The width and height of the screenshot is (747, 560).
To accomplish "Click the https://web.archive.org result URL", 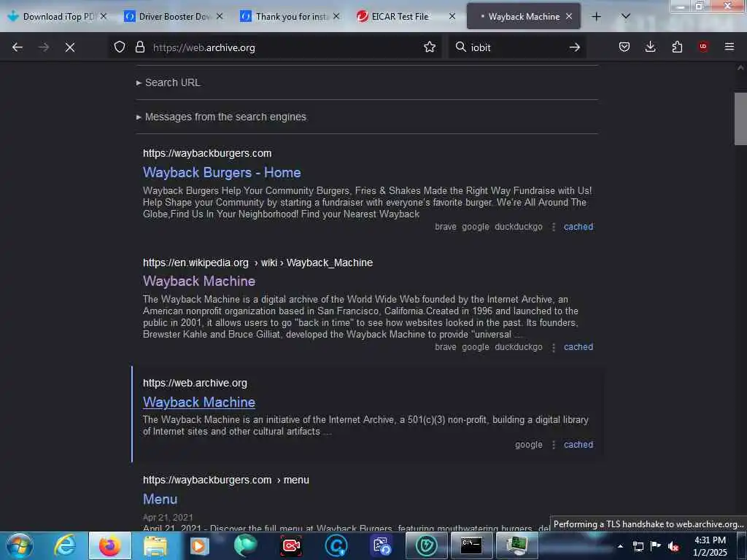I will point(195,384).
